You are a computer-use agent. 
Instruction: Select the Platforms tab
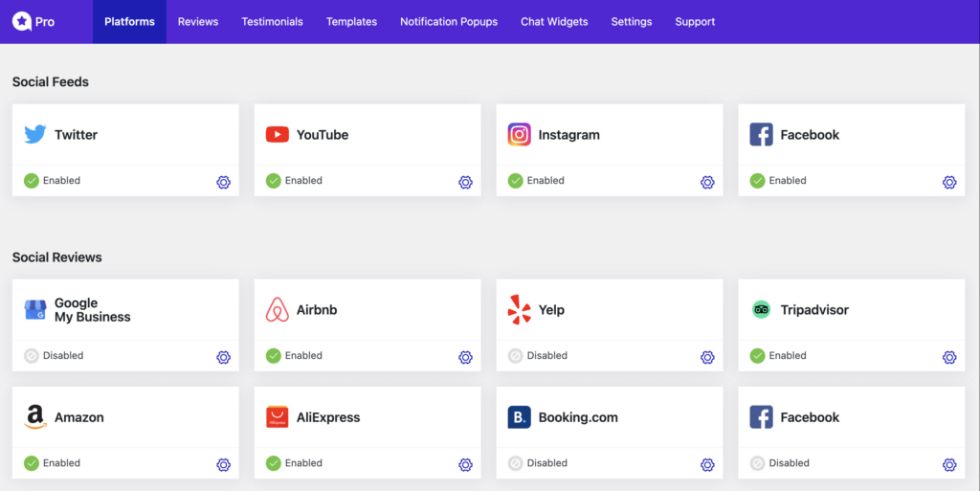[129, 22]
